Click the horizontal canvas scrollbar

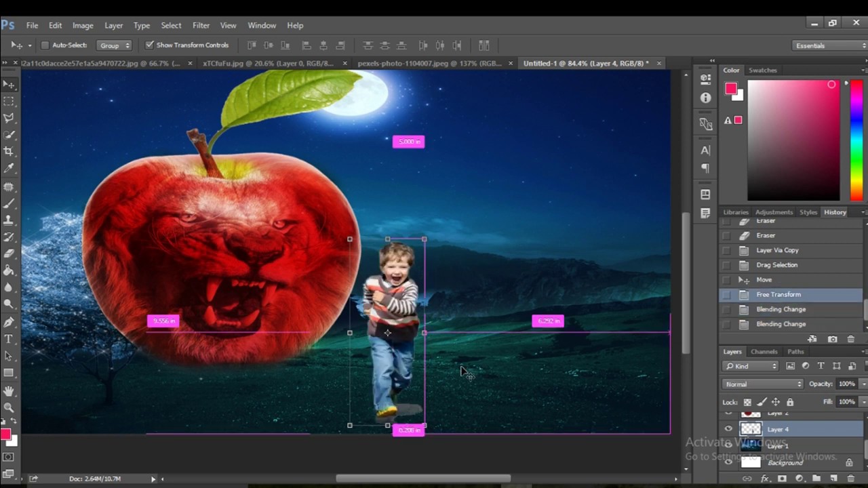(423, 479)
